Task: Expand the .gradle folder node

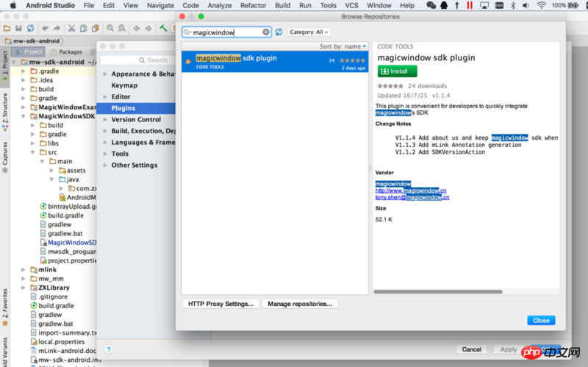Action: tap(24, 71)
